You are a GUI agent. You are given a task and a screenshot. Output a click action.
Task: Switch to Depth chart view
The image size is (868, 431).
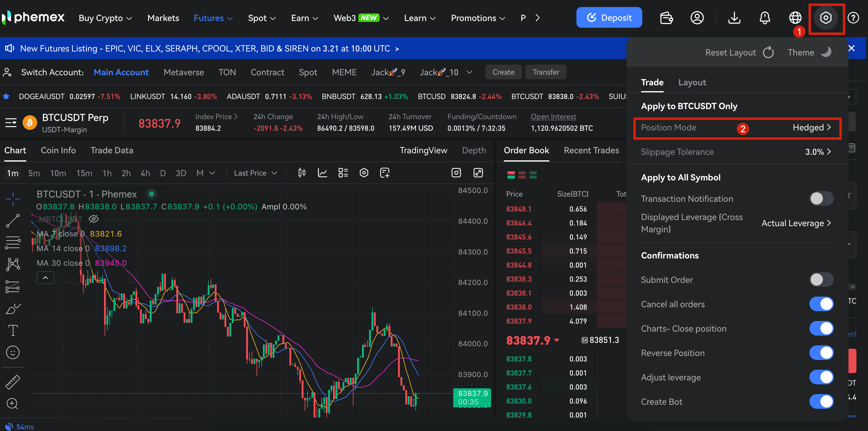(x=474, y=150)
